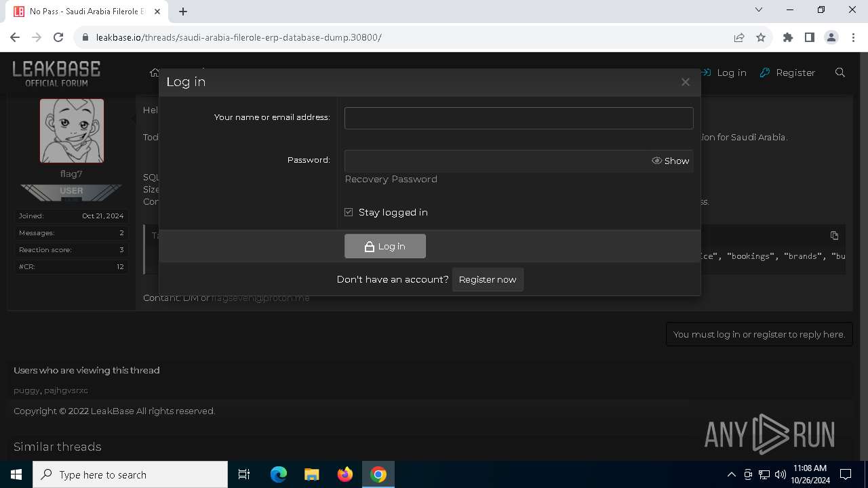The image size is (868, 488).
Task: Open Log in link in forum header
Action: click(724, 73)
